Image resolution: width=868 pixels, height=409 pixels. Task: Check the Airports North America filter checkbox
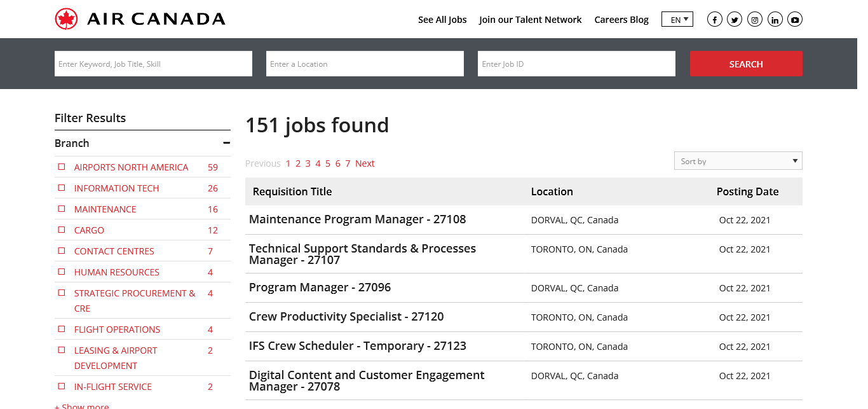click(x=62, y=167)
